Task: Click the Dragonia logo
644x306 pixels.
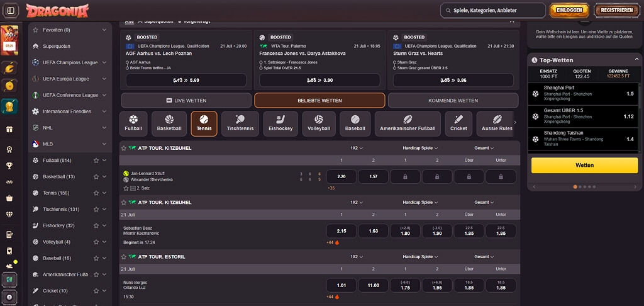Action: [57, 10]
